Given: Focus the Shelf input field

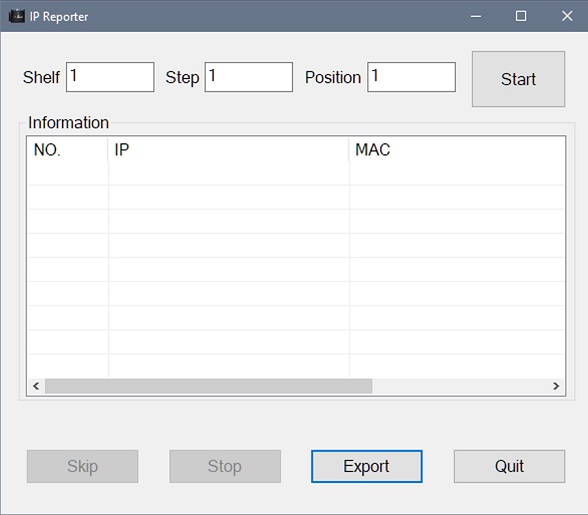Looking at the screenshot, I should pos(110,77).
